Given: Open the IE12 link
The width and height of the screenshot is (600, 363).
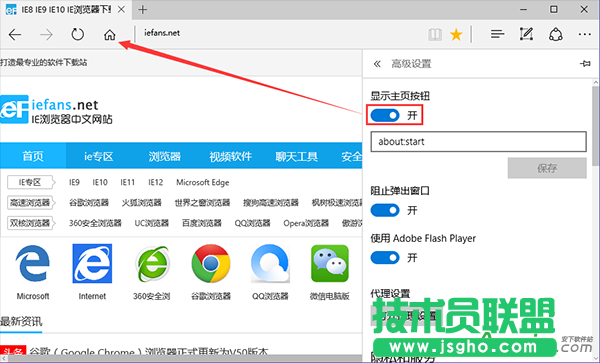Looking at the screenshot, I should pyautogui.click(x=155, y=182).
